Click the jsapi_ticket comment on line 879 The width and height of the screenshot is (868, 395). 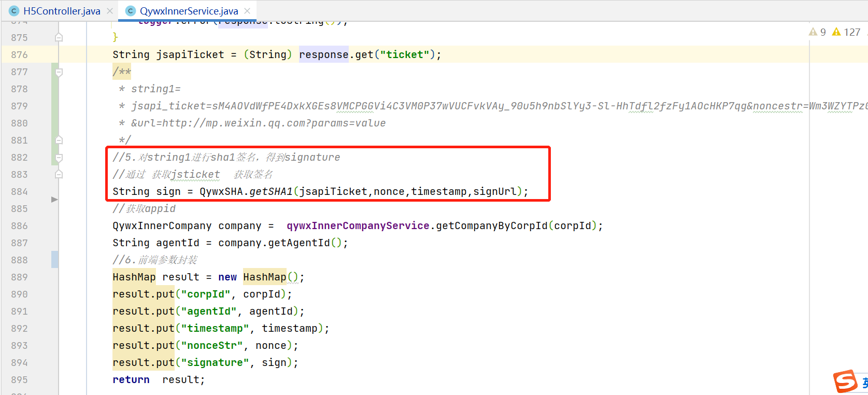(492, 106)
